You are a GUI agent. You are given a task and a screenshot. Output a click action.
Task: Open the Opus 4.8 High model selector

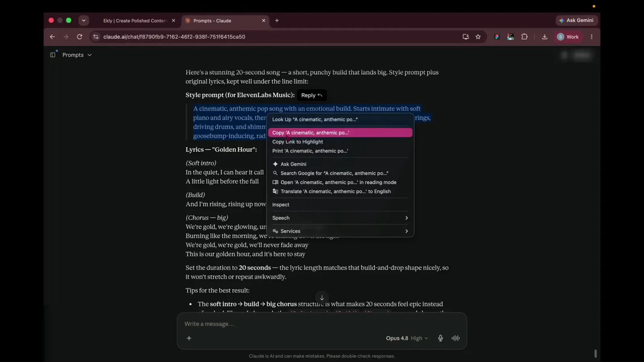click(407, 338)
